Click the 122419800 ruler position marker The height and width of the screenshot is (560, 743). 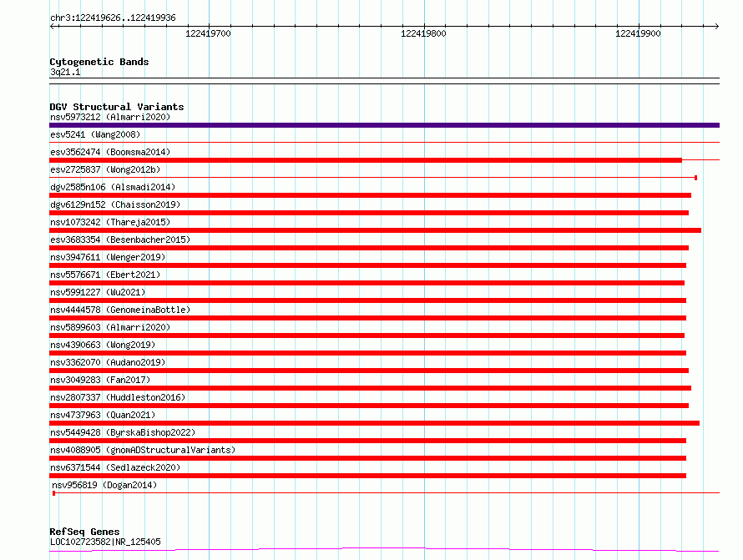tap(423, 33)
